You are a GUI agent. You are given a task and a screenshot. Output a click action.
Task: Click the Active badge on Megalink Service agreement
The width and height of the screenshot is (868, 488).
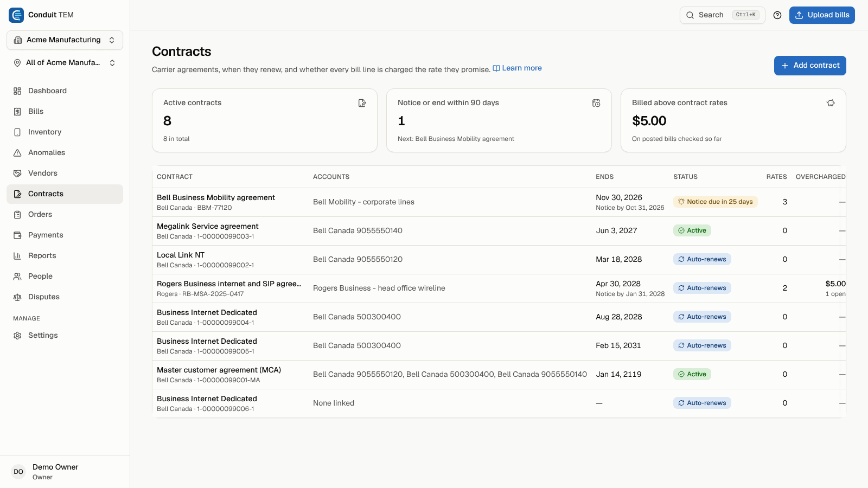click(x=692, y=230)
